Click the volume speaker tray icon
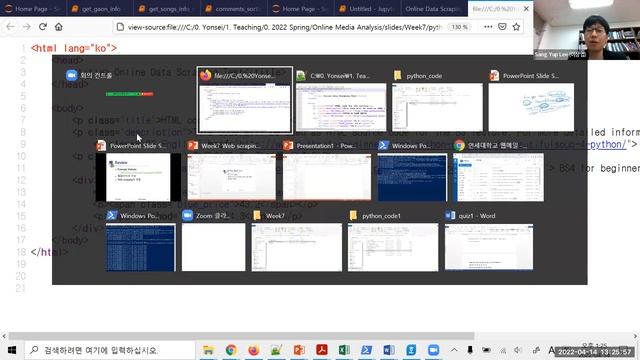640x360 pixels. 518,350
